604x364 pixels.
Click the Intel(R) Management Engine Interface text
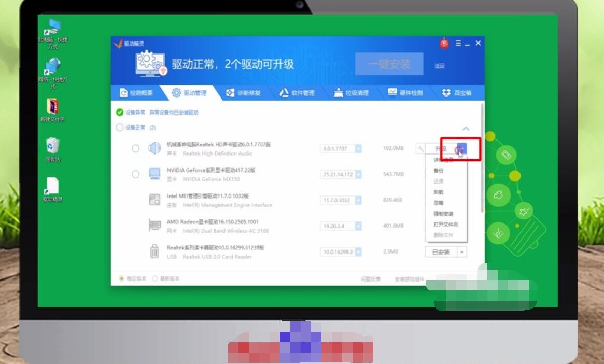pos(227,205)
